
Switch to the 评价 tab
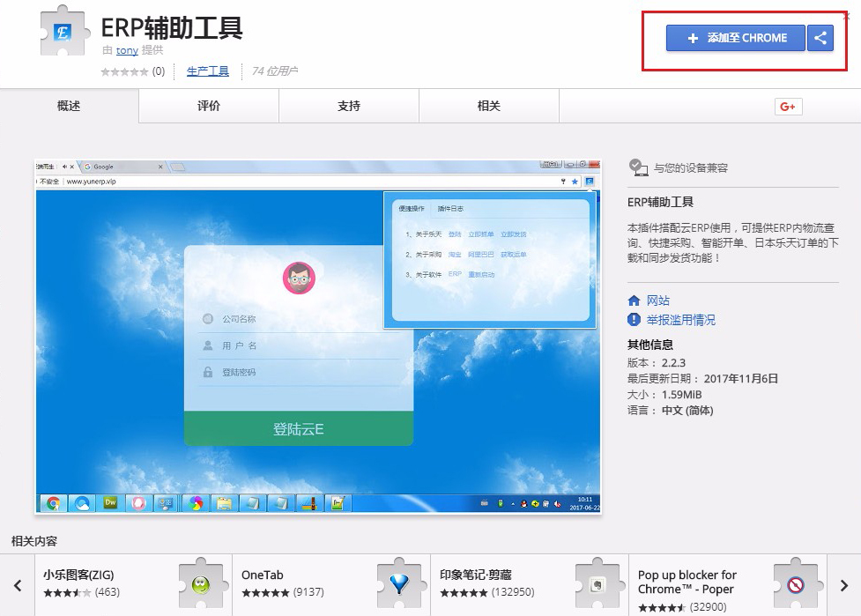point(209,106)
